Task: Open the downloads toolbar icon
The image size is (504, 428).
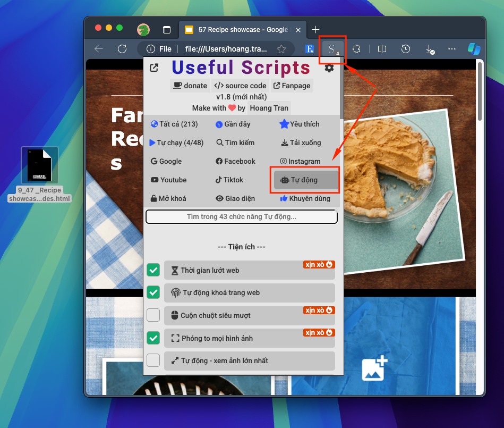Action: tap(430, 49)
